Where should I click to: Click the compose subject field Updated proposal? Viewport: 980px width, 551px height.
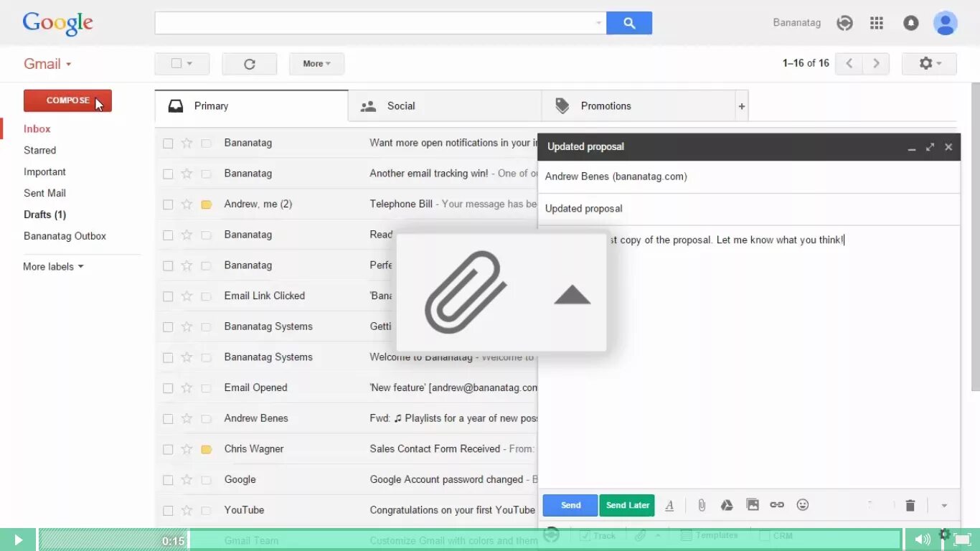748,209
